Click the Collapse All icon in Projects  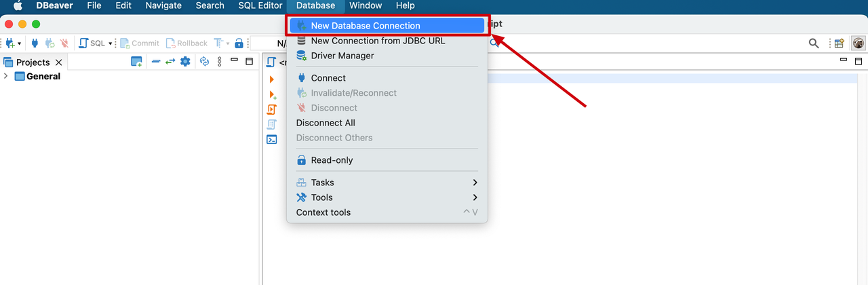click(x=156, y=62)
